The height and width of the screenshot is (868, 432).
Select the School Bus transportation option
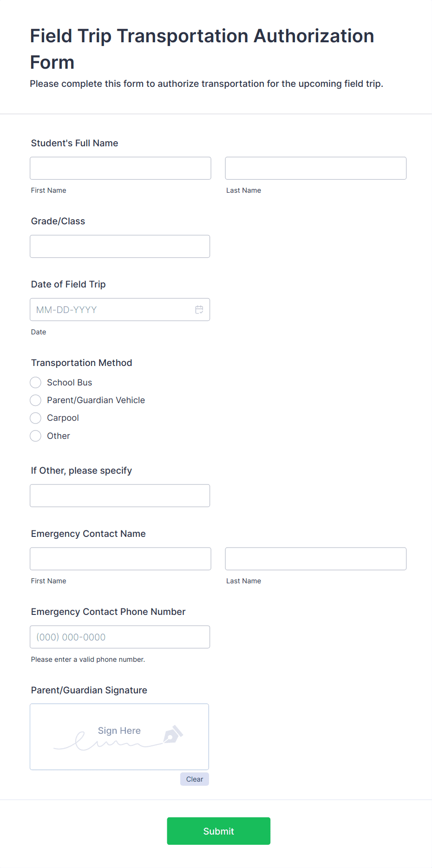pyautogui.click(x=35, y=382)
